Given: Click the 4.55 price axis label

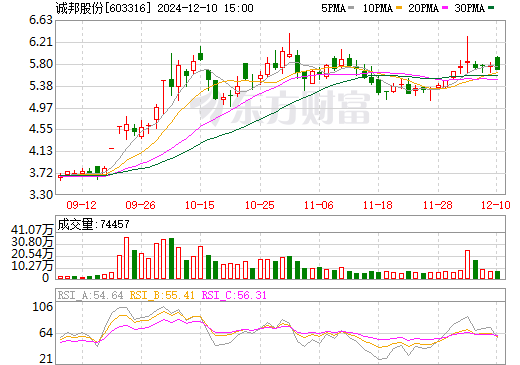Looking at the screenshot, I should point(41,129).
